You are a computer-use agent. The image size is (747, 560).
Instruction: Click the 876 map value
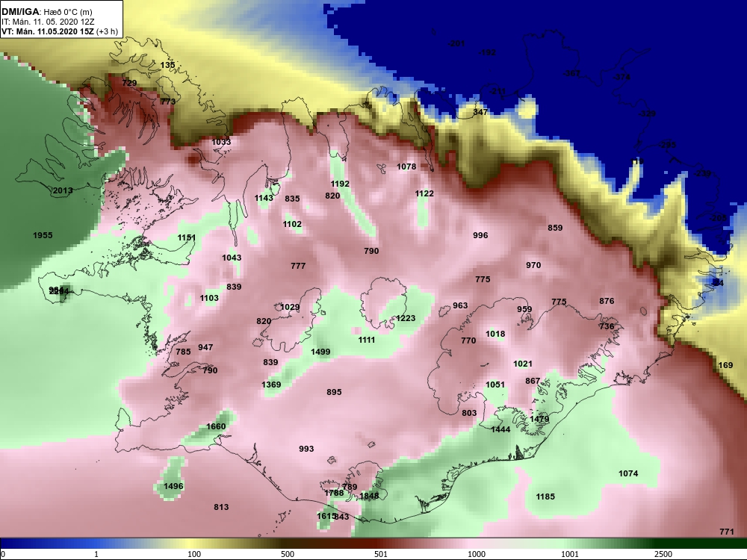607,301
